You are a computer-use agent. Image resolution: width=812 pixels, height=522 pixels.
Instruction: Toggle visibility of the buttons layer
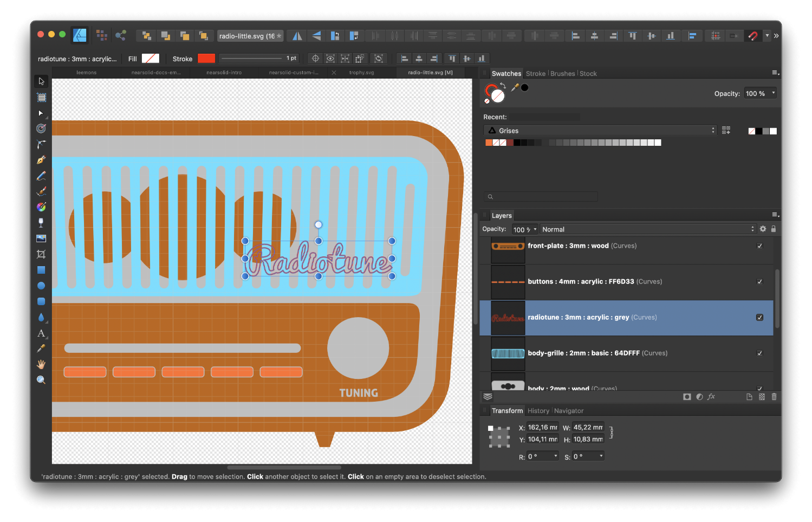coord(759,282)
